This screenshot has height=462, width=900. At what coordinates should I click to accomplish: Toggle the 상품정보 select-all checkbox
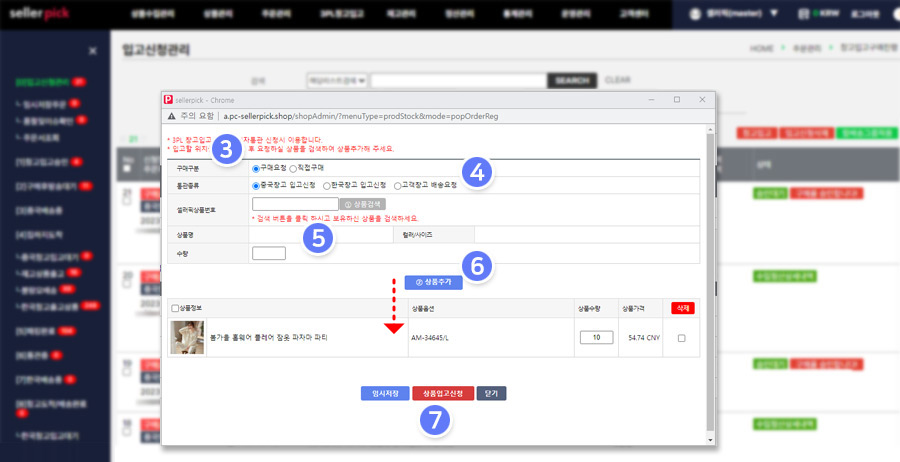tap(176, 308)
